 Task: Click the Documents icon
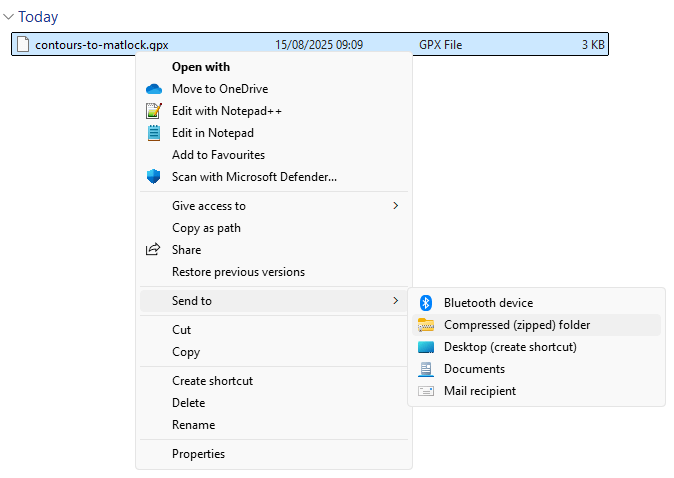pyautogui.click(x=426, y=369)
